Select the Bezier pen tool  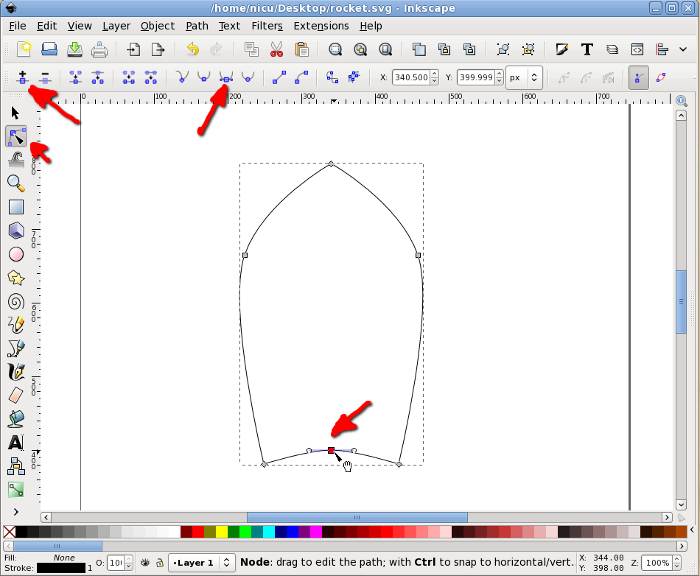[16, 348]
